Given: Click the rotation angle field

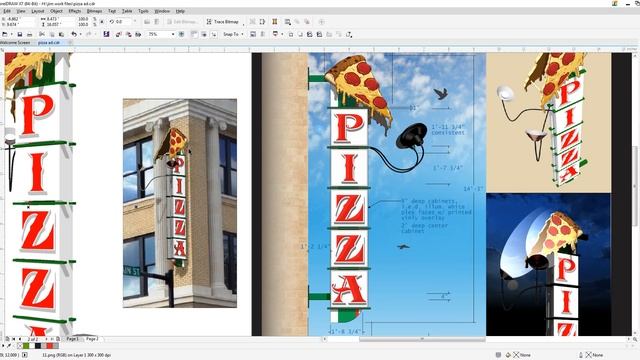Looking at the screenshot, I should [x=122, y=22].
